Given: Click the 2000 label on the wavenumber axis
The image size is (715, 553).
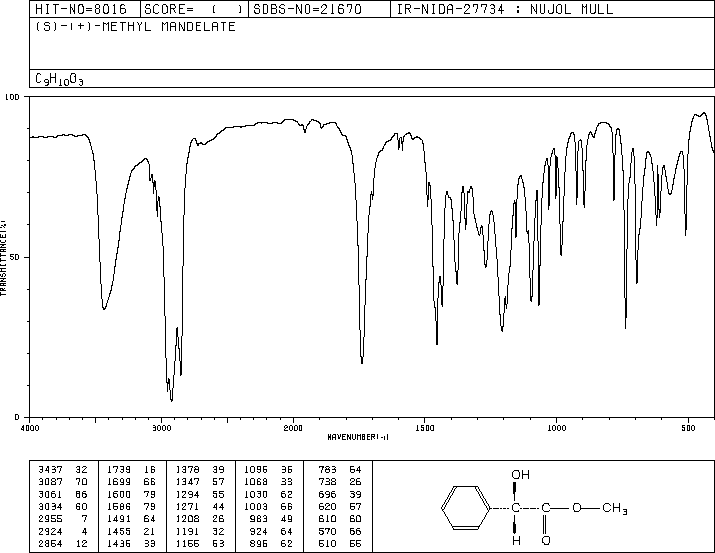Looking at the screenshot, I should tap(293, 428).
